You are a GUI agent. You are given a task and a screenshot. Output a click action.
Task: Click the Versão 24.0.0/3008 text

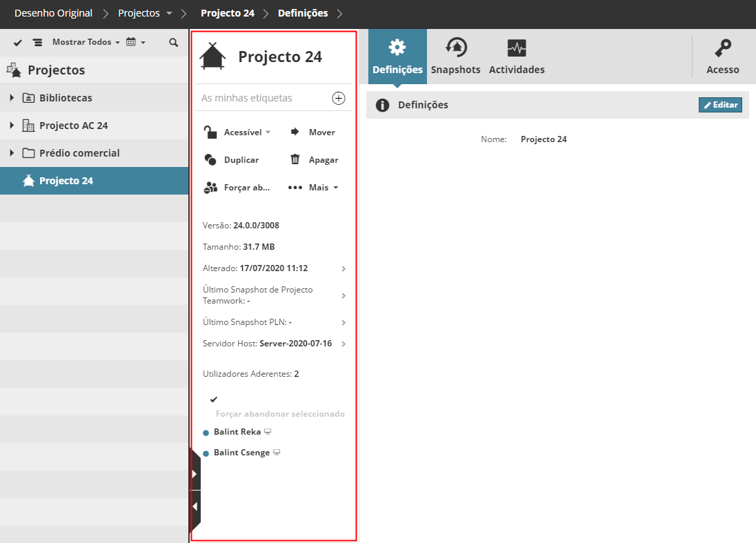[241, 225]
